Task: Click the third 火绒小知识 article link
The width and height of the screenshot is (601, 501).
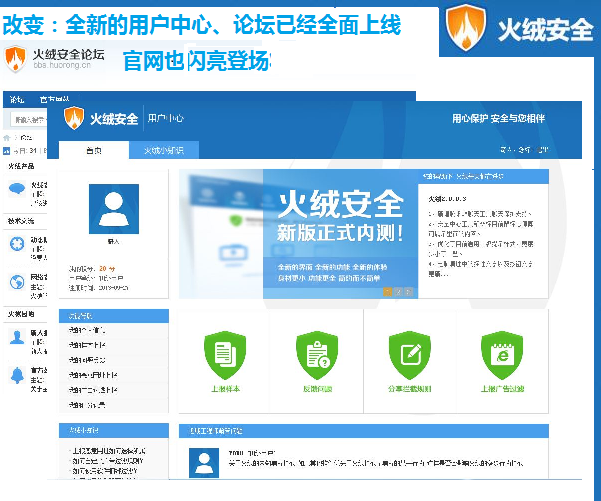Action: pos(104,471)
